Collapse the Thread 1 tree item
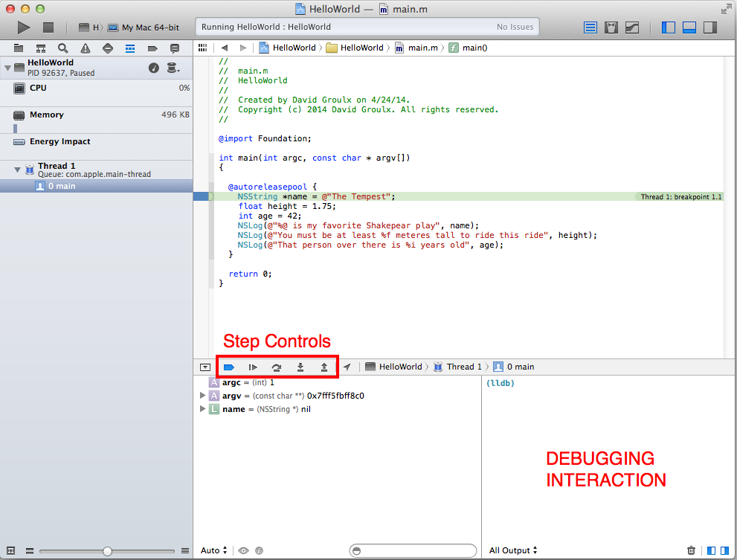Screen dimensions: 737x560 pos(17,170)
